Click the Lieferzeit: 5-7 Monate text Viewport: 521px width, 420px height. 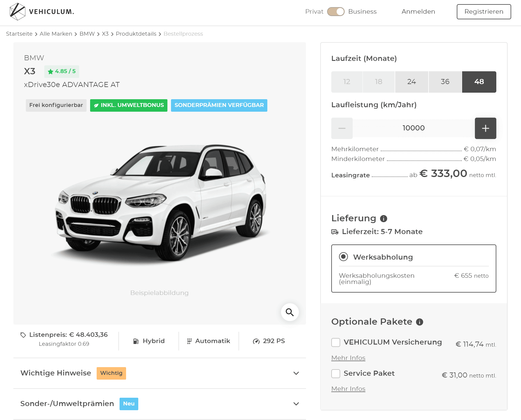382,232
